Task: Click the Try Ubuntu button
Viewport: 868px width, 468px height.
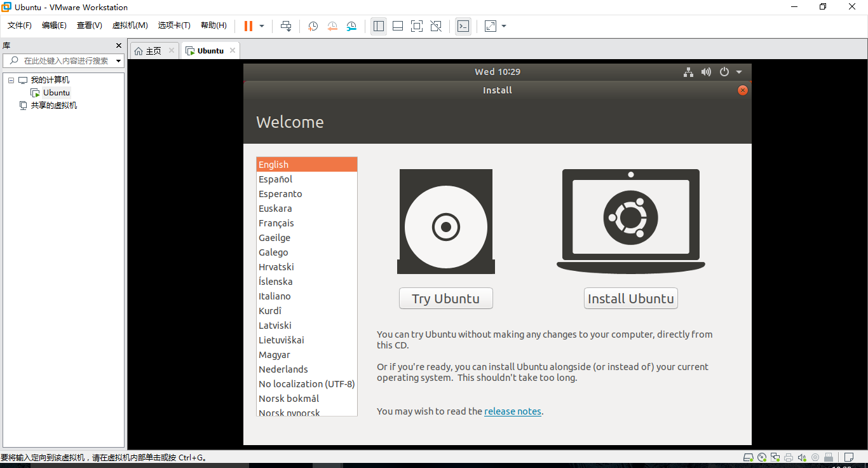Action: tap(446, 299)
